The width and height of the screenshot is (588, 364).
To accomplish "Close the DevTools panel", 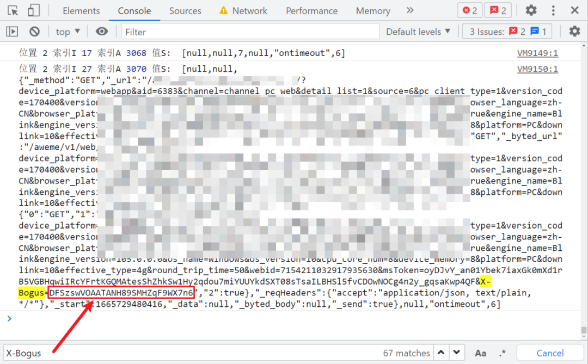I will coord(574,10).
